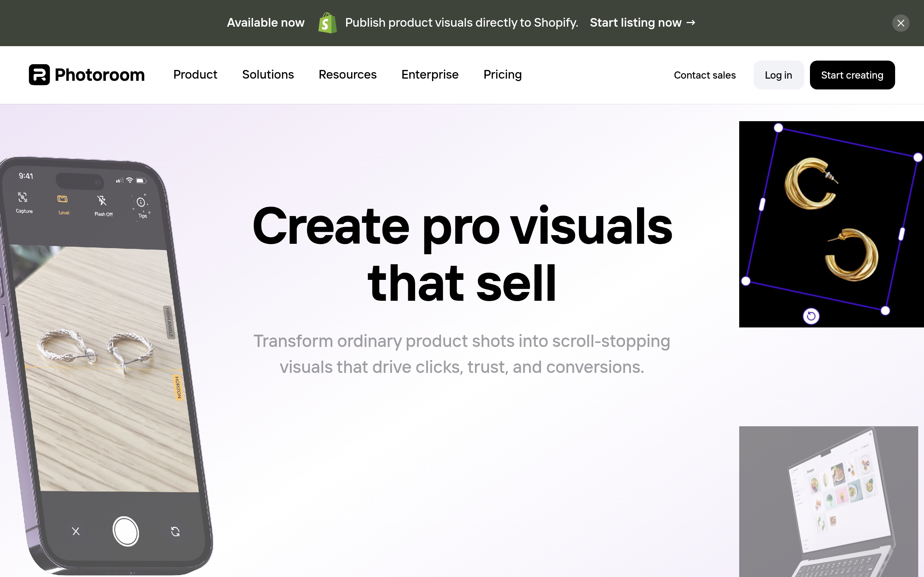Tap the Level icon on phone

coord(62,199)
